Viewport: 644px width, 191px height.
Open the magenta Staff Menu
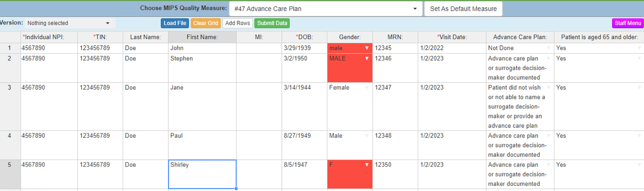coord(627,23)
